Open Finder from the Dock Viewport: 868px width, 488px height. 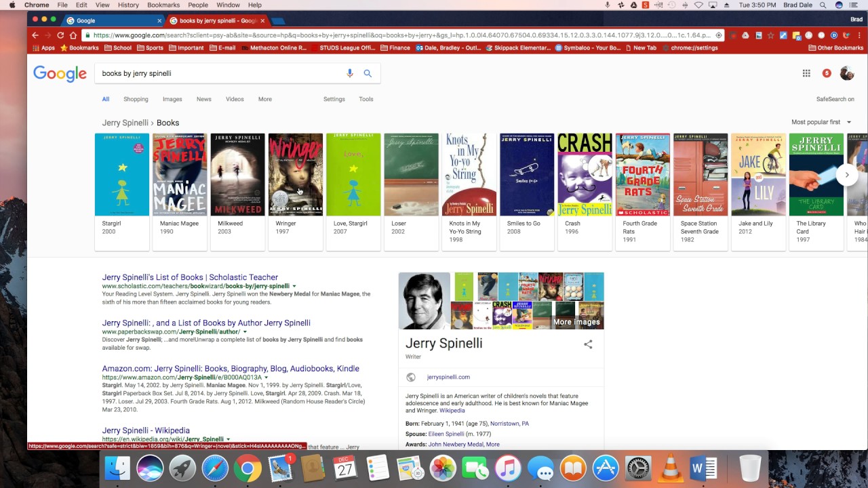[x=117, y=468]
